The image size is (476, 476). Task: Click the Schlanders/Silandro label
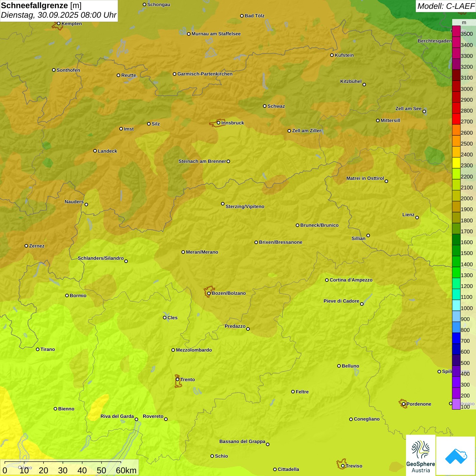[101, 258]
